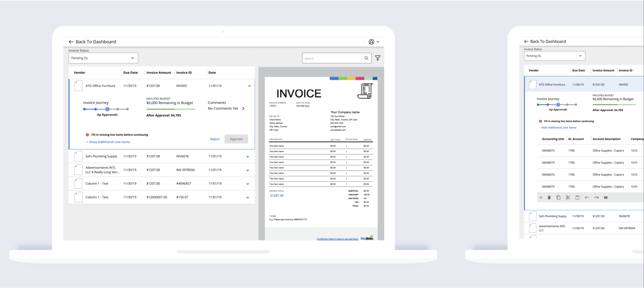Click the Approve button

[236, 139]
